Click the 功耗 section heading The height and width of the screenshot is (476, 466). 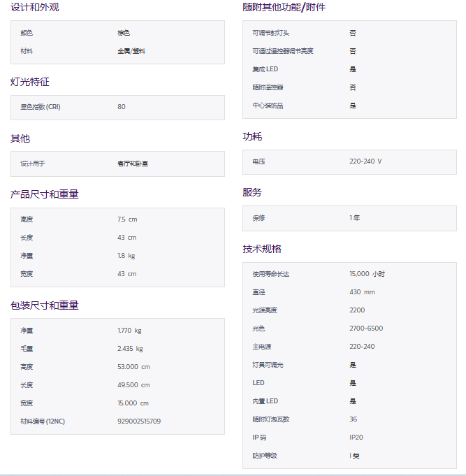pyautogui.click(x=252, y=136)
